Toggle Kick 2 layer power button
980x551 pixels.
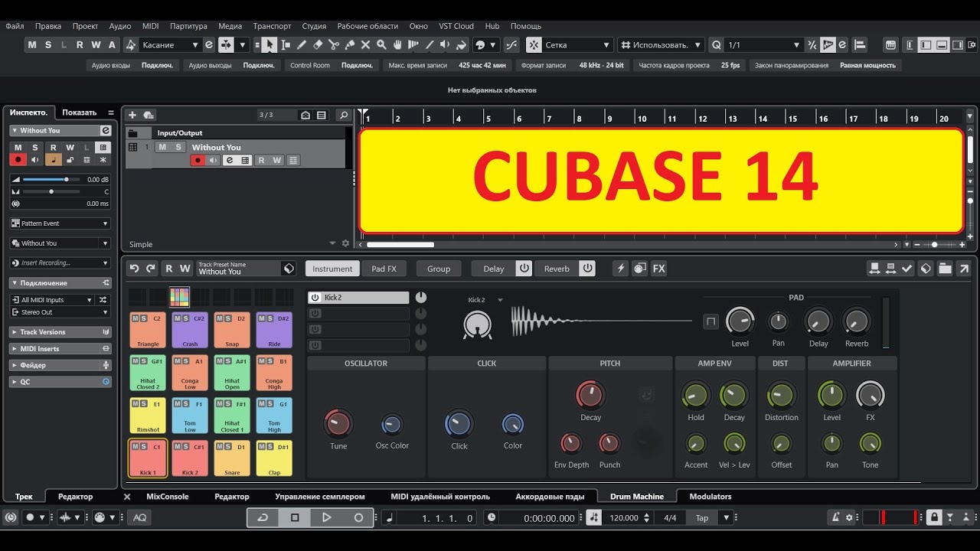click(x=315, y=298)
